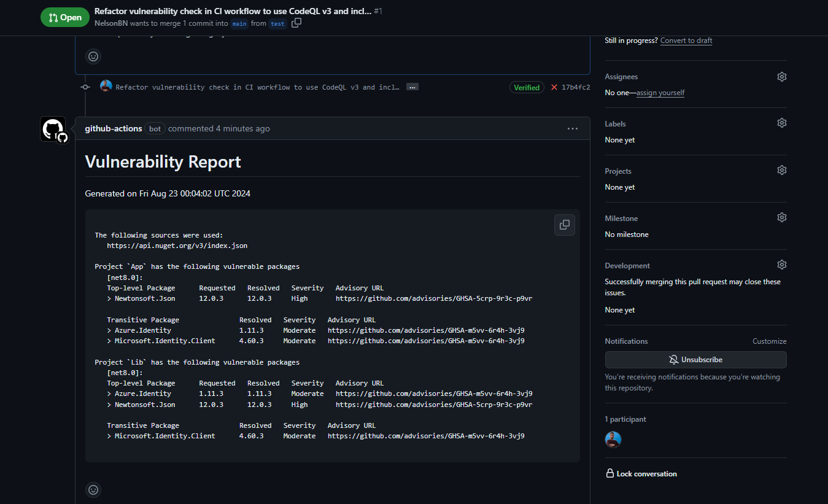The width and height of the screenshot is (828, 504).
Task: Click Labels sidebar heading
Action: [x=615, y=124]
